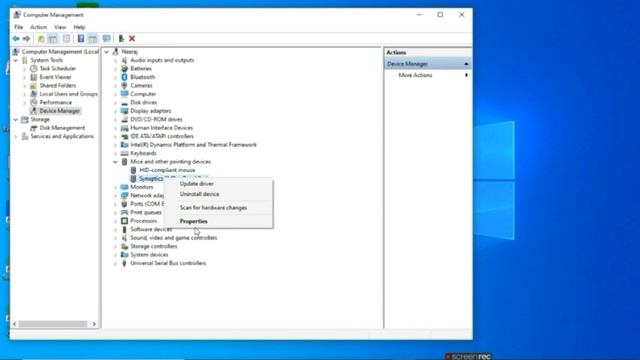The width and height of the screenshot is (640, 360).
Task: Select Human Interface Devices category
Action: coord(161,128)
